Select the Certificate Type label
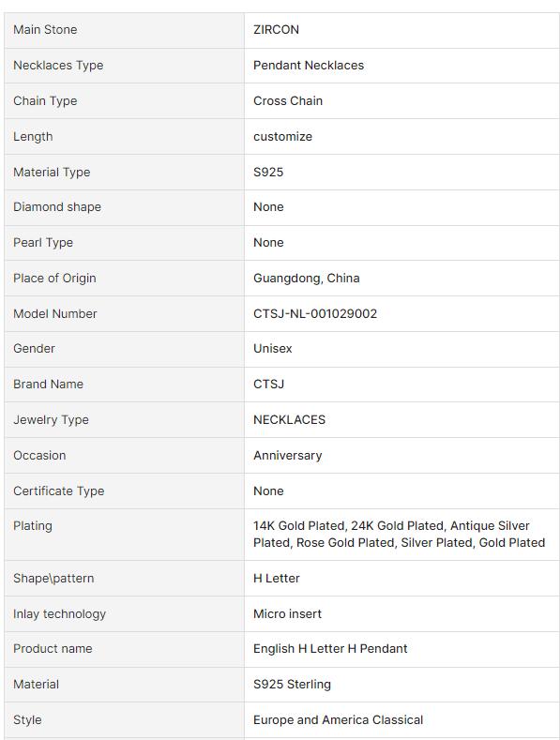The width and height of the screenshot is (560, 740). click(x=58, y=491)
